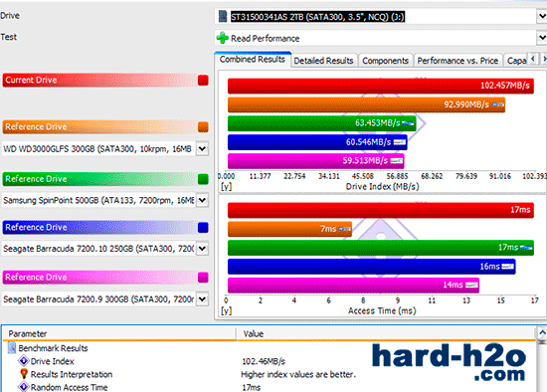547x392 pixels.
Task: Click the green 17ms access time bar
Action: click(x=381, y=248)
